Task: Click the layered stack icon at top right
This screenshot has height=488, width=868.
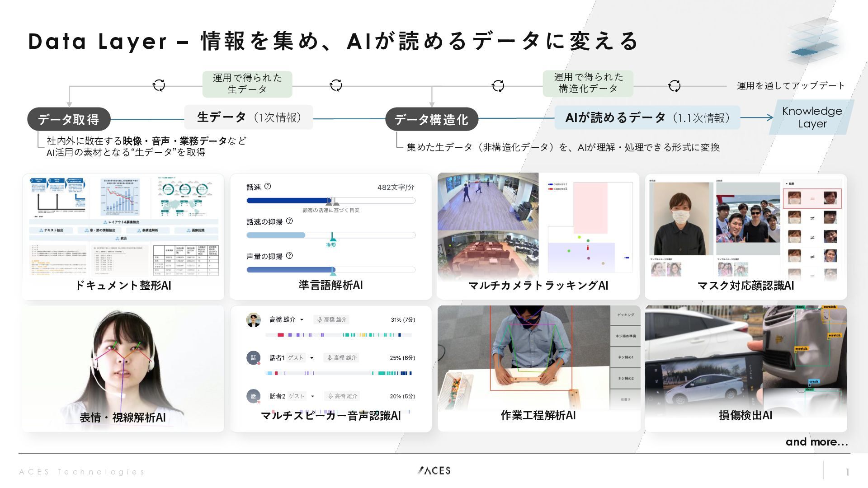Action: click(x=813, y=41)
